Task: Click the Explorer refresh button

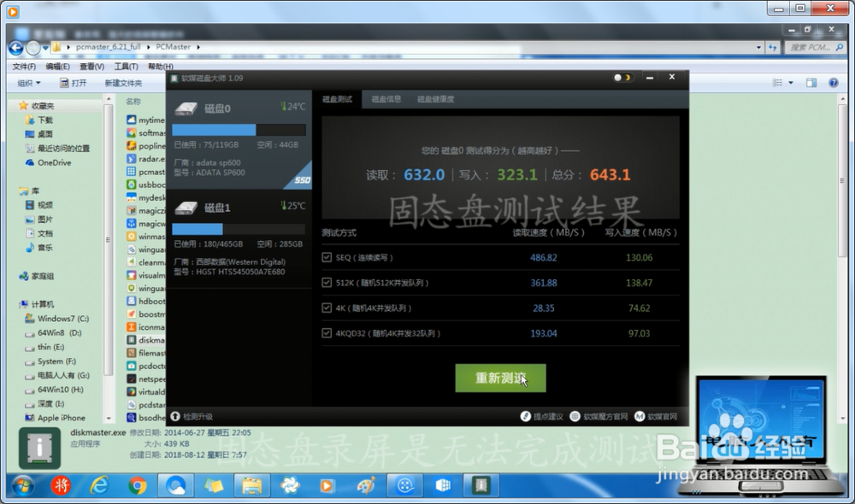Action: pos(773,47)
